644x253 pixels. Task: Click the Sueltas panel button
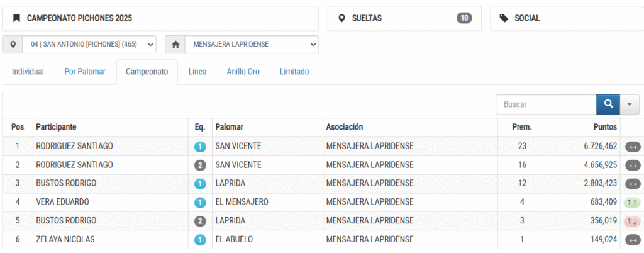coord(404,18)
